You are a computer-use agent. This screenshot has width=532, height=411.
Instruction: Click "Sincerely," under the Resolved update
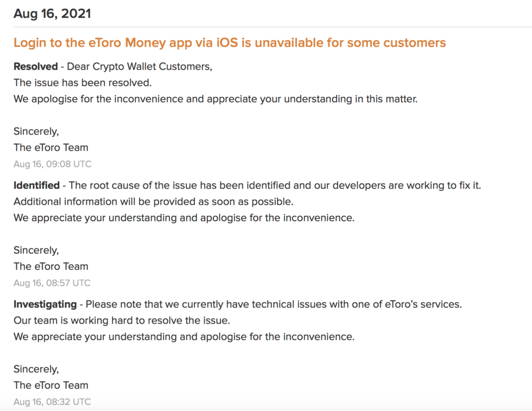(36, 131)
